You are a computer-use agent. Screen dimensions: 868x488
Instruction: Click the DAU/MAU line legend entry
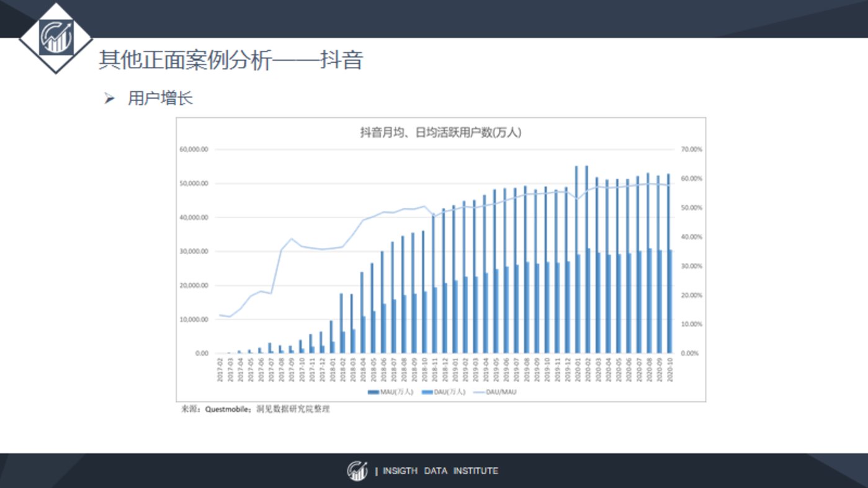(494, 392)
